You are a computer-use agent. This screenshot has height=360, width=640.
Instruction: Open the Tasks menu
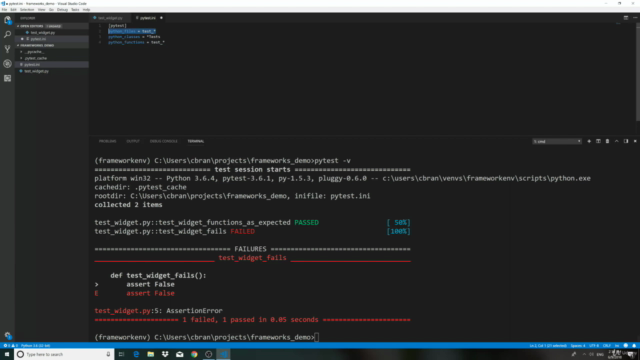coord(75,9)
